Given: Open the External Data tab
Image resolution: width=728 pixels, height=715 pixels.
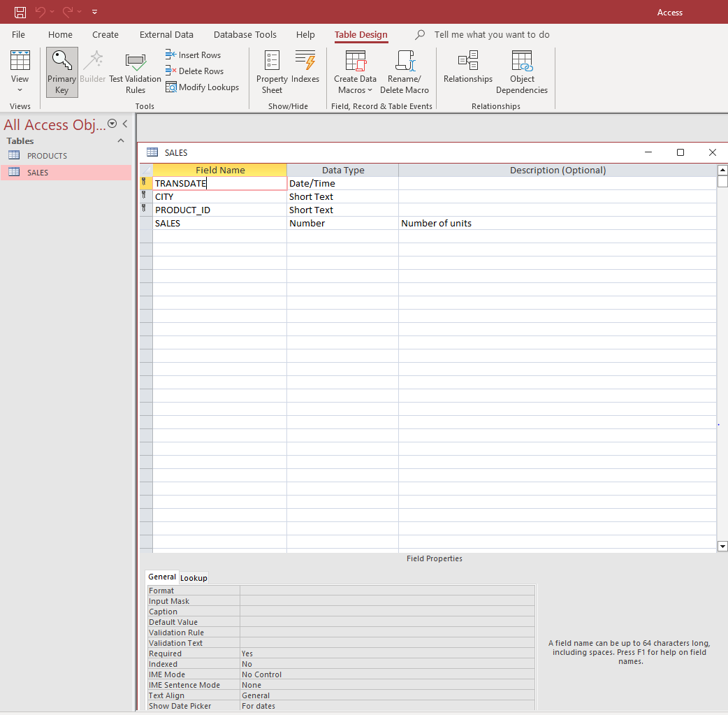Looking at the screenshot, I should (x=166, y=35).
